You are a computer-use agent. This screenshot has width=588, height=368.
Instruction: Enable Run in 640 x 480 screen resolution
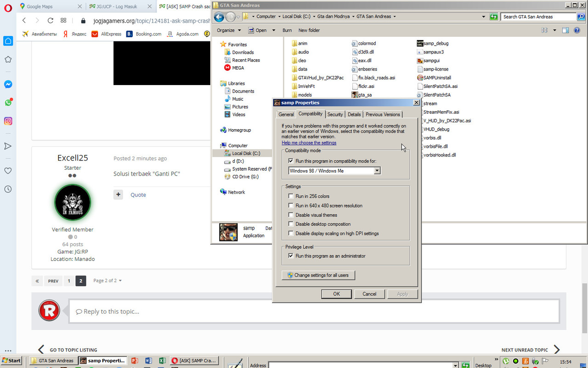[291, 206]
